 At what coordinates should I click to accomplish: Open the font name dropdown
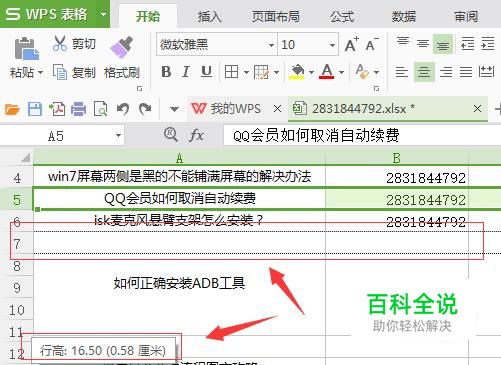(272, 45)
